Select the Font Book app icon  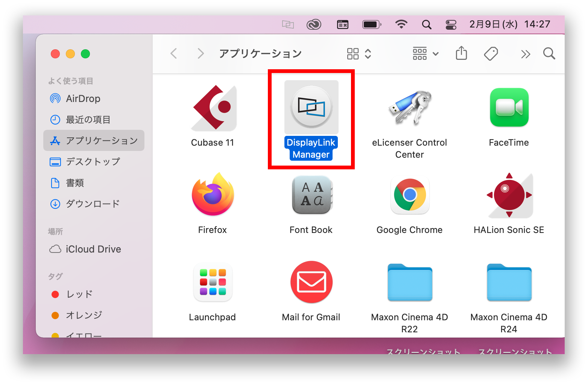point(312,195)
